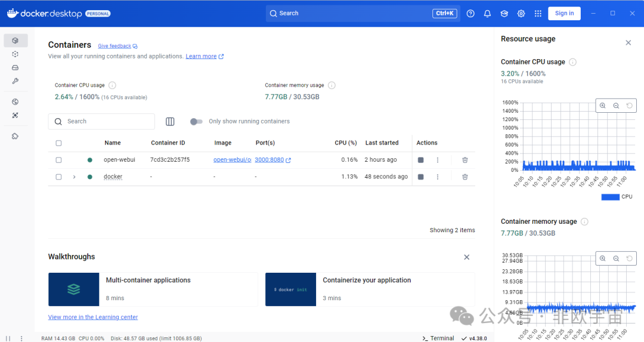Screen dimensions: 644x342
Task: Open more actions for open-webui
Action: (438, 160)
